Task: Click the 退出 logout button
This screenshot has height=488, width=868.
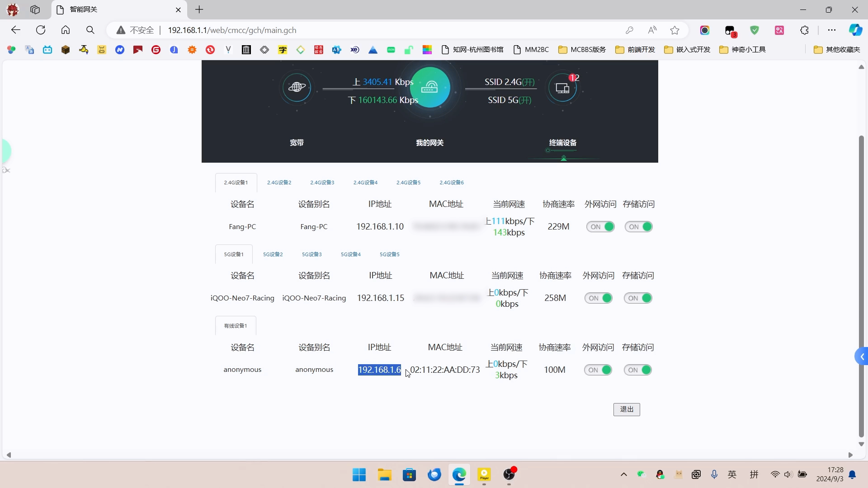Action: (626, 409)
